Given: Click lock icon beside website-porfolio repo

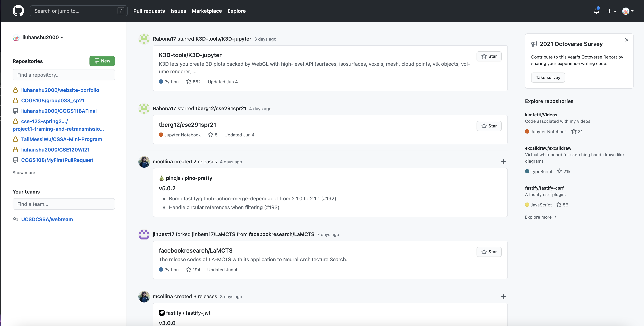Looking at the screenshot, I should [15, 90].
